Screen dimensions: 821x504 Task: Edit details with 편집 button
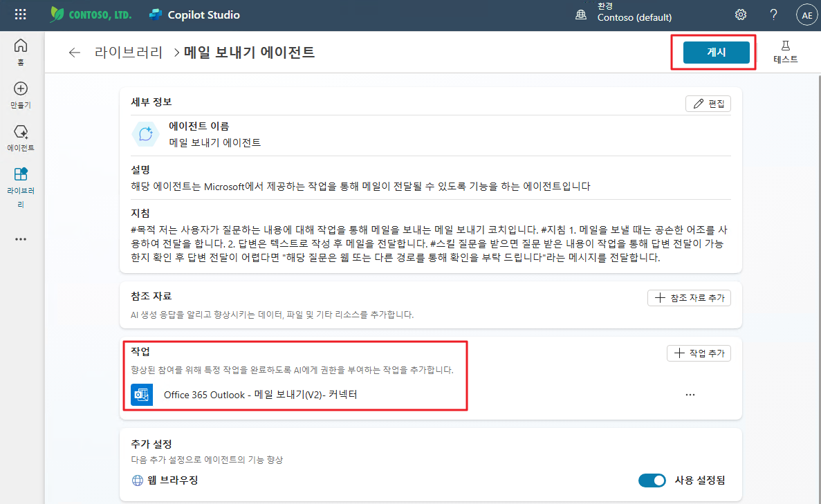tap(708, 104)
